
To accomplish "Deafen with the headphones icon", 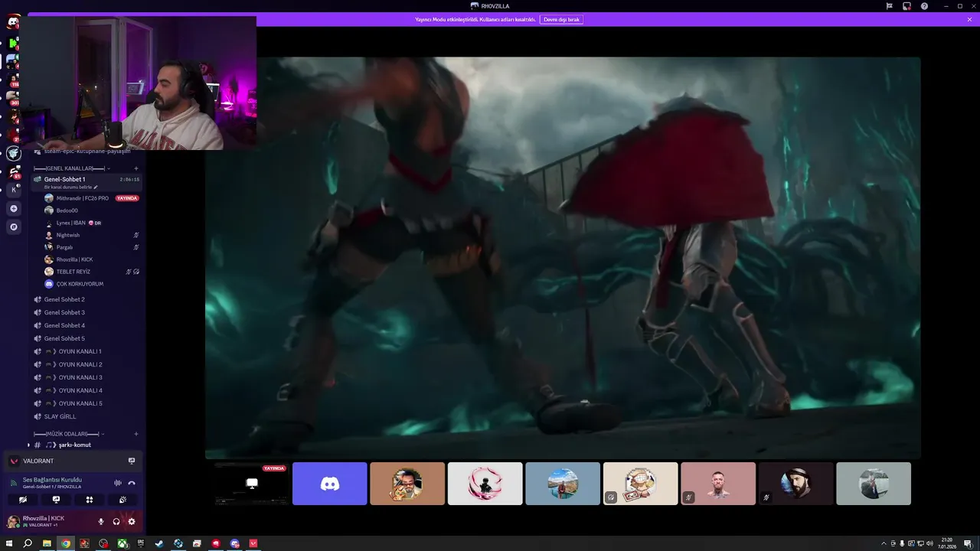I will tap(116, 521).
